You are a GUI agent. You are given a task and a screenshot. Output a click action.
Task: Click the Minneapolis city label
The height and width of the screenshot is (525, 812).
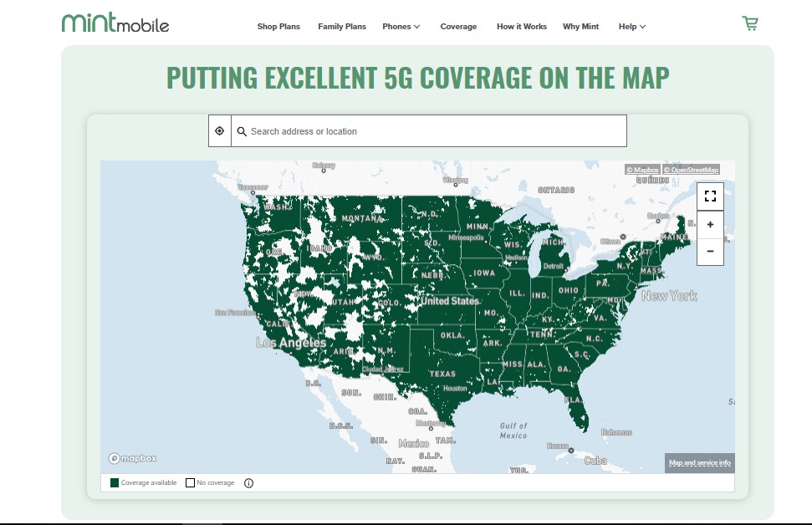point(466,237)
